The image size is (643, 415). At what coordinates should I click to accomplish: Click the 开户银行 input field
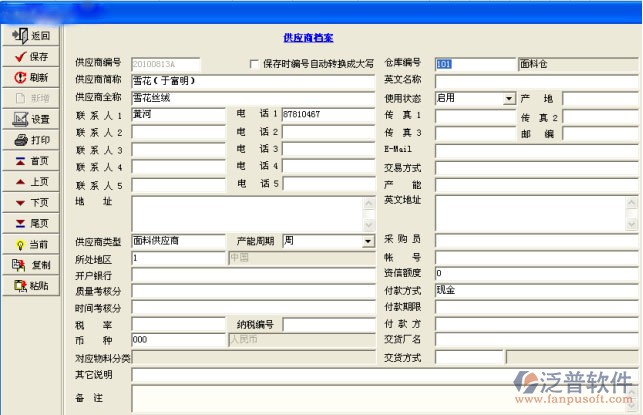(253, 275)
